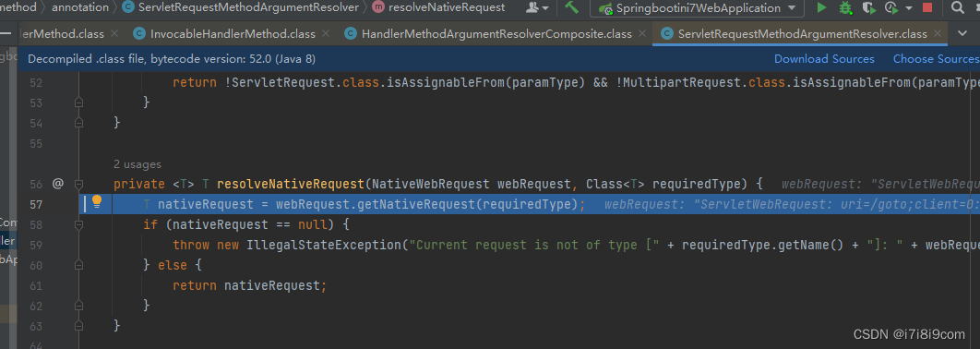Show hidden tabs chevron dropdown
980x349 pixels.
click(962, 34)
